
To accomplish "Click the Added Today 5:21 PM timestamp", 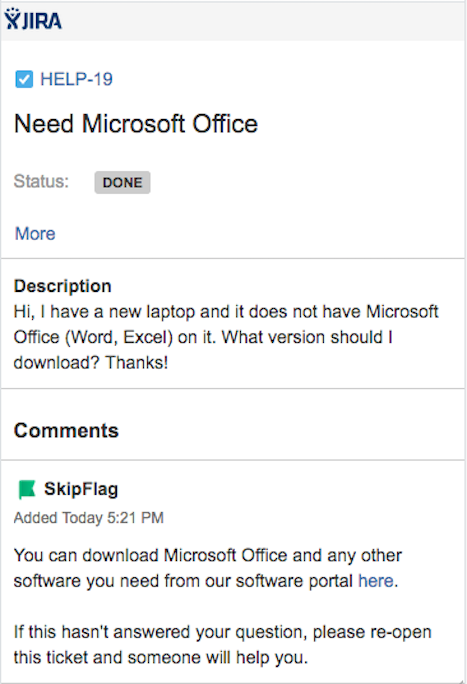I will pos(89,518).
